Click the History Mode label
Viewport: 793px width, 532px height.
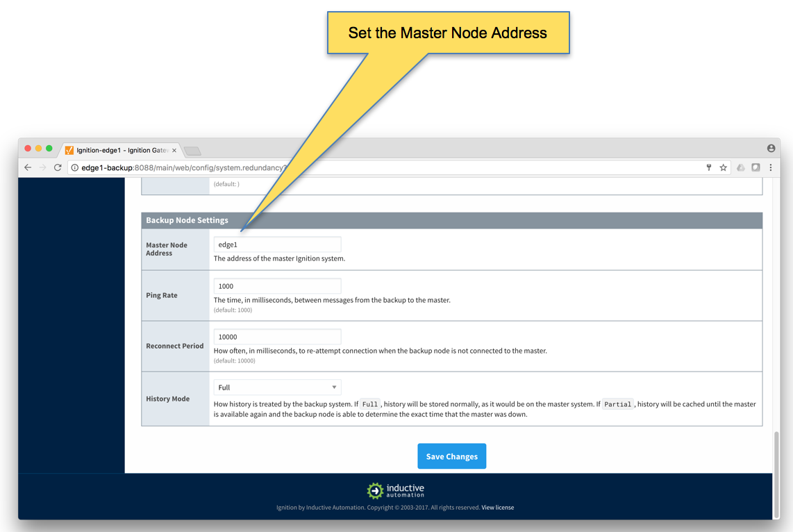click(168, 399)
